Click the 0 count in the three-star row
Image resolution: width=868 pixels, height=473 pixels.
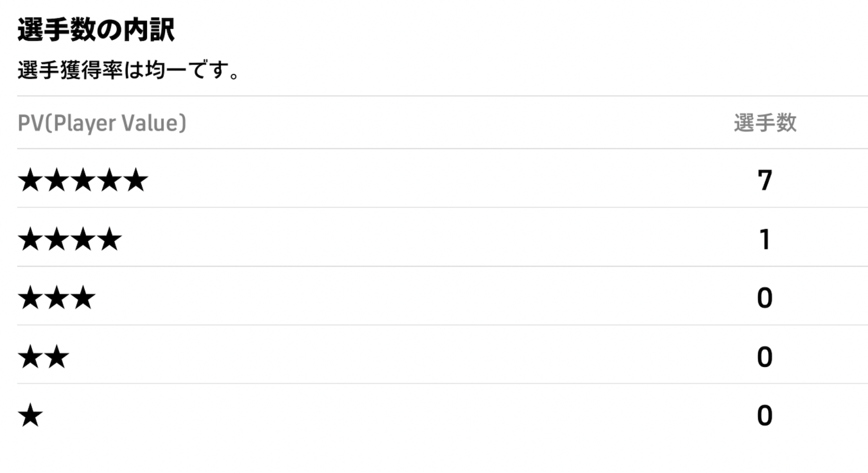765,298
